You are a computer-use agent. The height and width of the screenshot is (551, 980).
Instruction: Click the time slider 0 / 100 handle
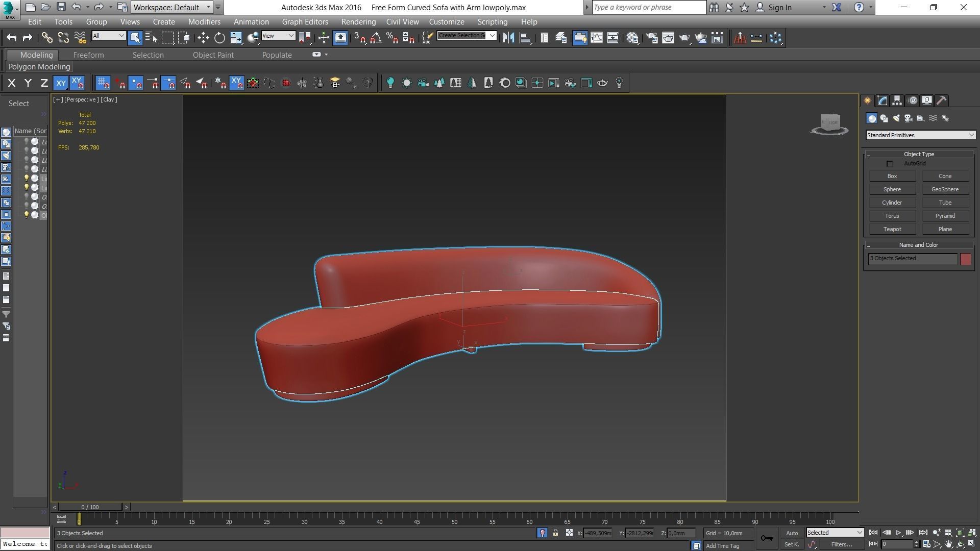pyautogui.click(x=90, y=507)
